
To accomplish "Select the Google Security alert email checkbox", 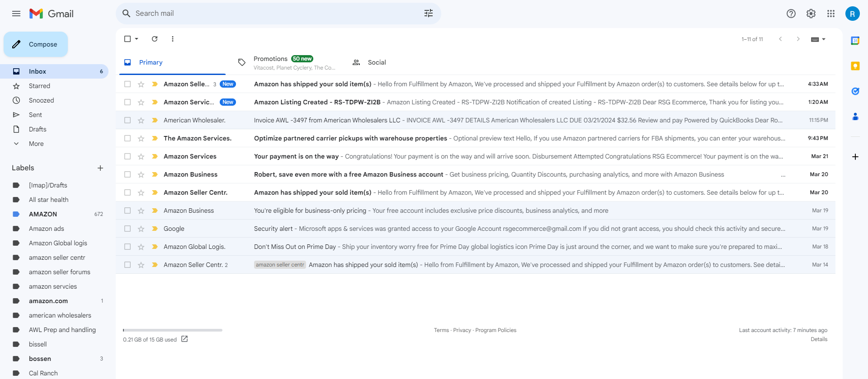I will click(127, 229).
